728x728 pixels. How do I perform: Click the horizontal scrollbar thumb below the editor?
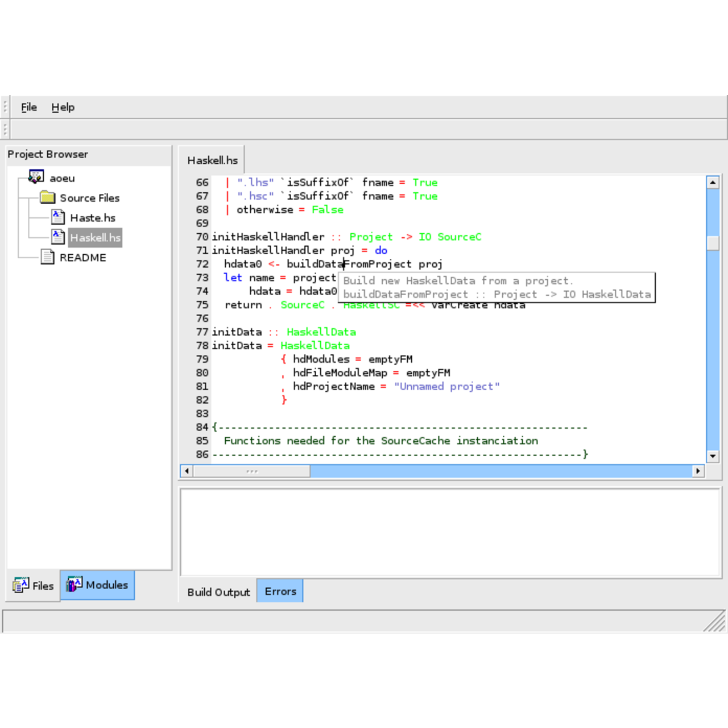coord(250,471)
